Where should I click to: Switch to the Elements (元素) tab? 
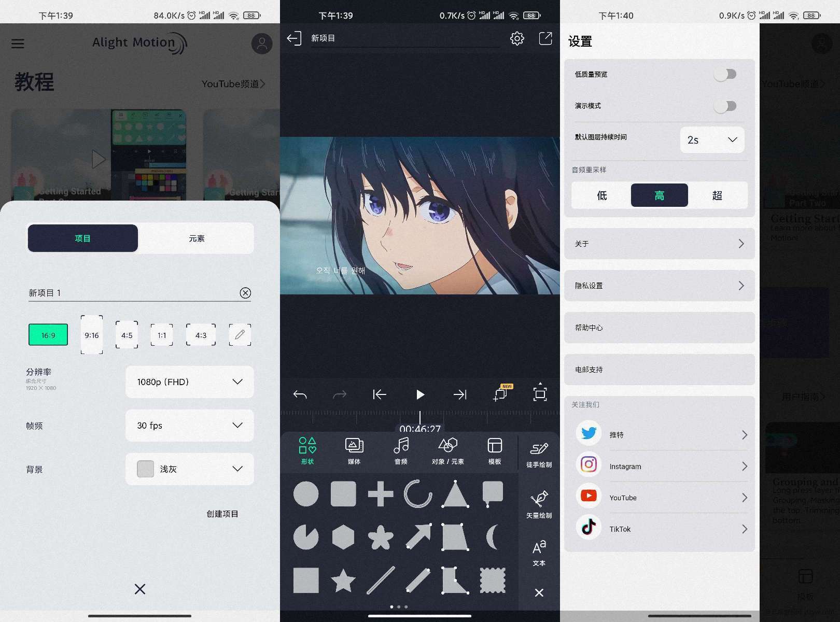click(x=197, y=238)
